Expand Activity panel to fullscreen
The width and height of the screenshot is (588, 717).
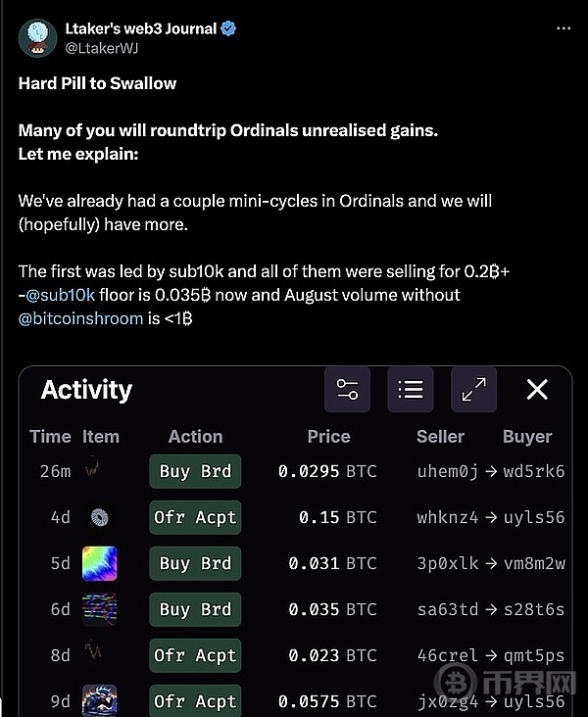click(473, 390)
